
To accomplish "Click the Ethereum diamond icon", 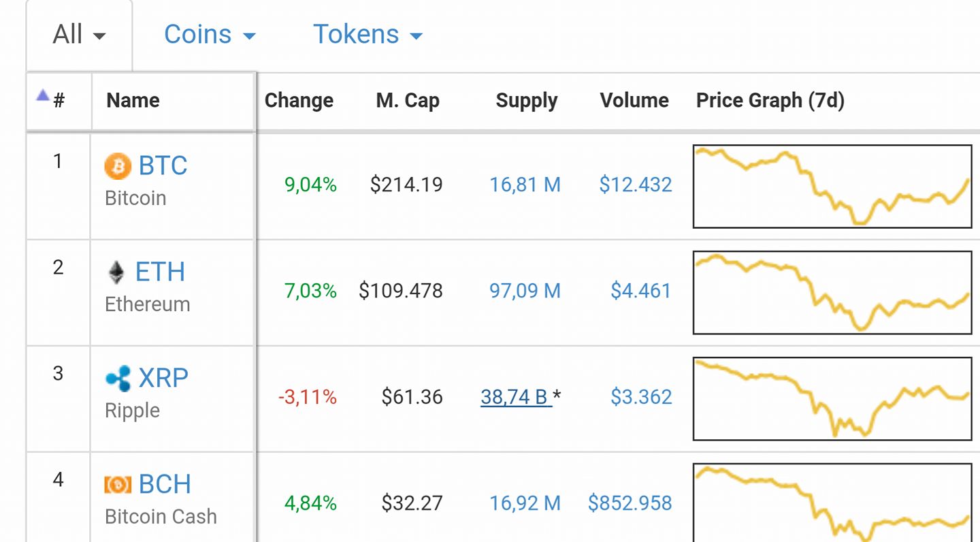I will click(x=117, y=272).
